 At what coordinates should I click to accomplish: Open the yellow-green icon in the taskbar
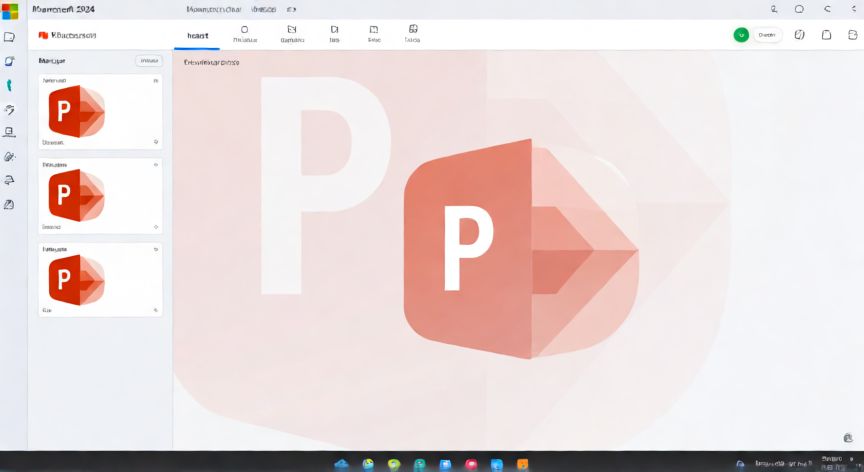[394, 464]
